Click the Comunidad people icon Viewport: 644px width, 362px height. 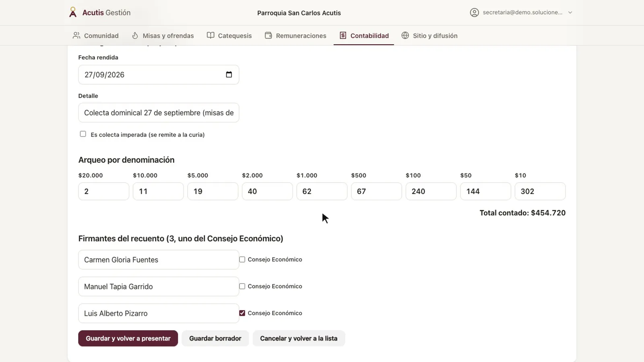[76, 35]
